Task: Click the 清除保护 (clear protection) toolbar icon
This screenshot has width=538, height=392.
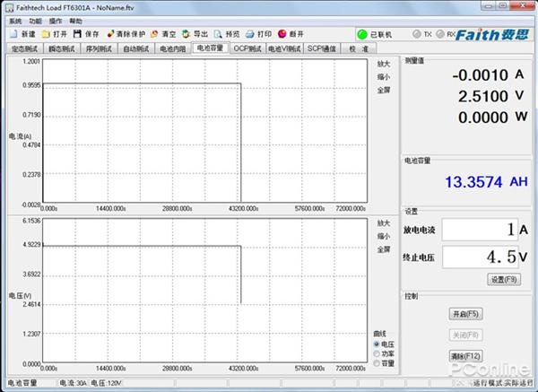Action: pos(110,34)
